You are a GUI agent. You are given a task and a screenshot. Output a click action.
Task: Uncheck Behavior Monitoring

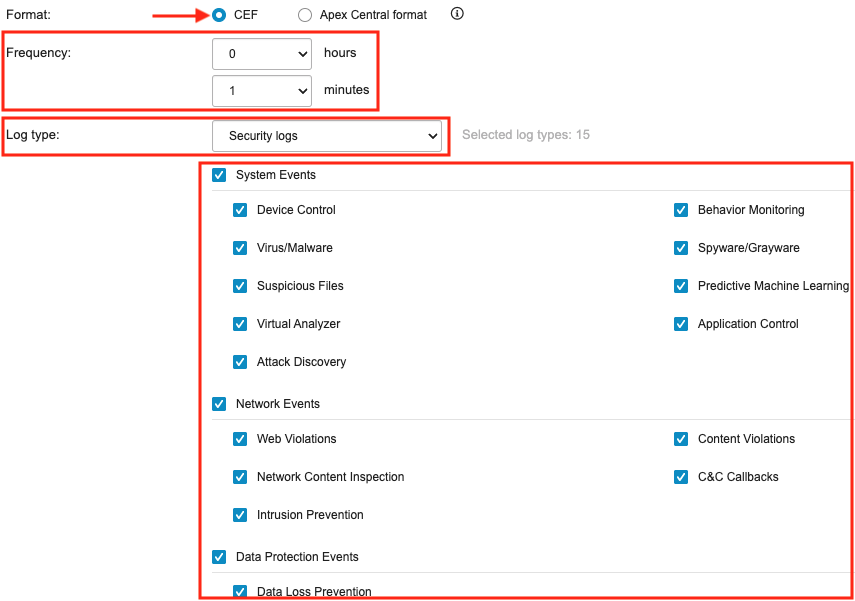[x=681, y=210]
